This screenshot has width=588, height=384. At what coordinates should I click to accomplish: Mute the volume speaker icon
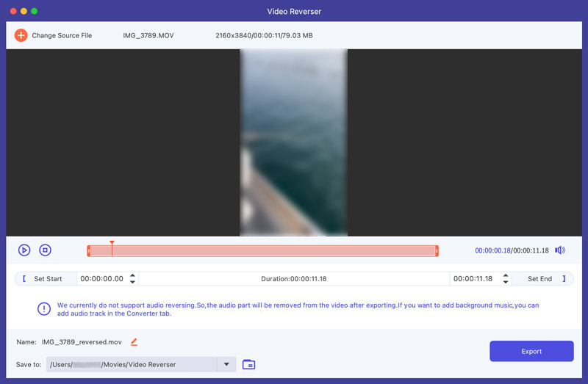point(560,250)
